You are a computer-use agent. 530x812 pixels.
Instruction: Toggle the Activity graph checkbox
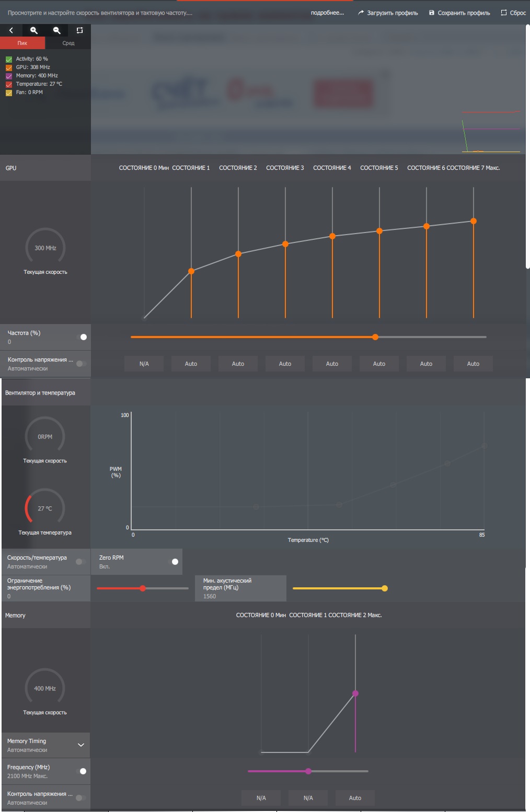point(9,59)
